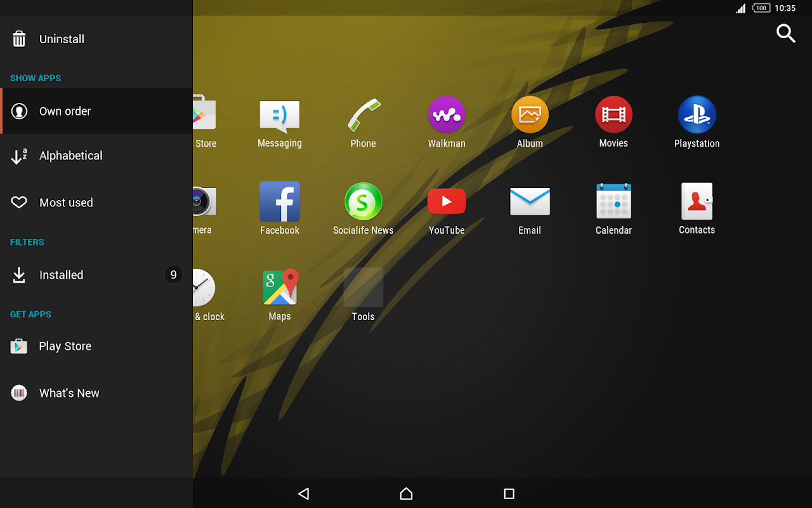This screenshot has width=812, height=508.
Task: Tap the GET APPS section header
Action: 30,314
